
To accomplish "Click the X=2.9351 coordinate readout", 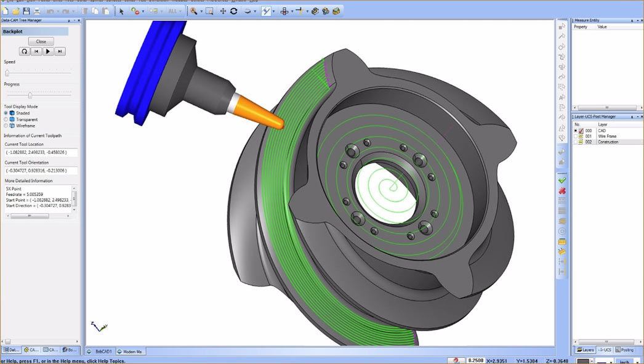I will [x=496, y=361].
